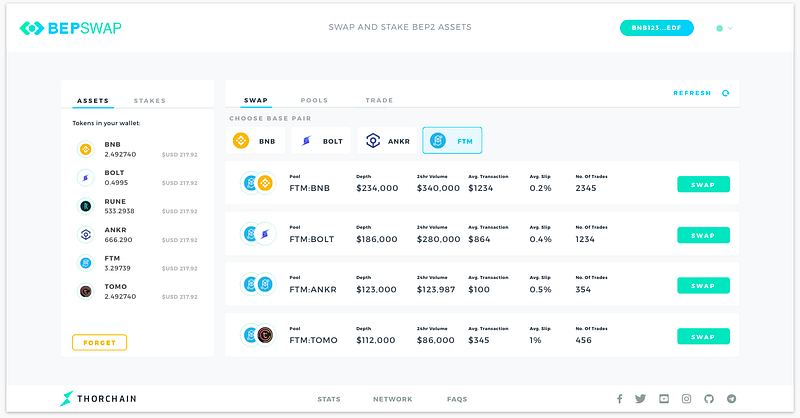Screen dimensions: 800x418
Task: Click the $234,000 depth value
Action: tap(377, 188)
